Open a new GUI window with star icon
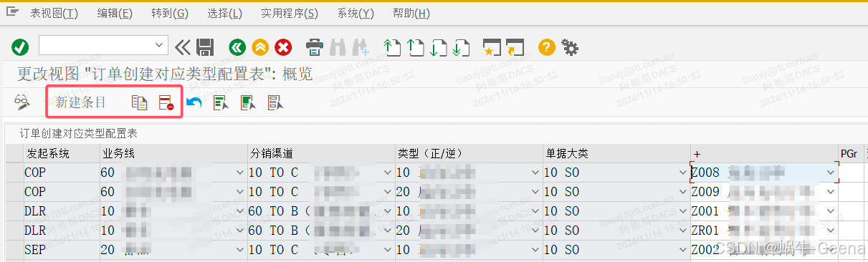 [x=492, y=48]
